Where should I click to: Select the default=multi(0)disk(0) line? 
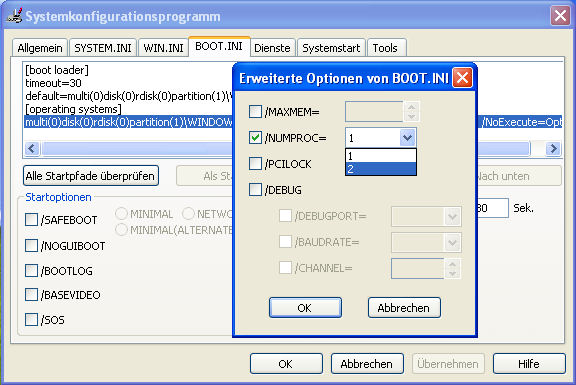point(129,96)
